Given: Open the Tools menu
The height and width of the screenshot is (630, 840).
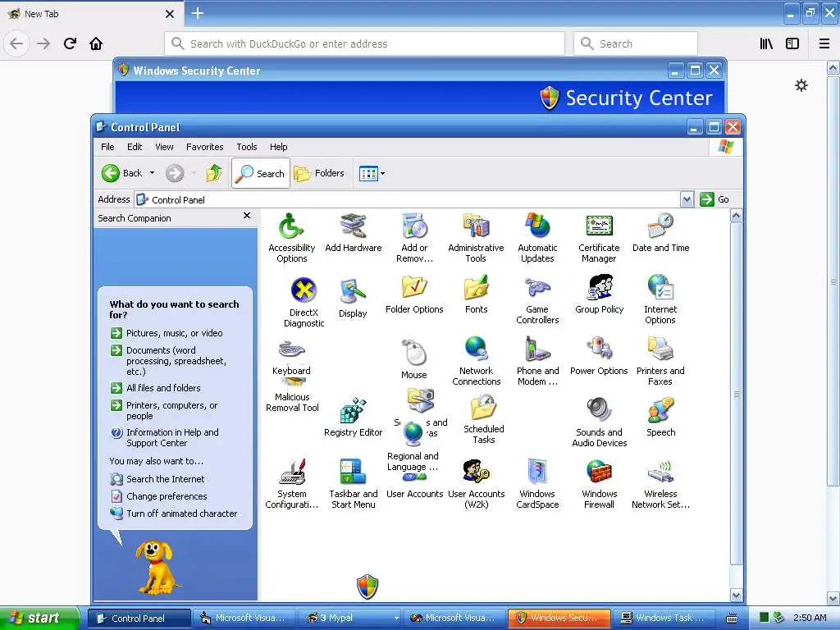Looking at the screenshot, I should click(x=246, y=147).
